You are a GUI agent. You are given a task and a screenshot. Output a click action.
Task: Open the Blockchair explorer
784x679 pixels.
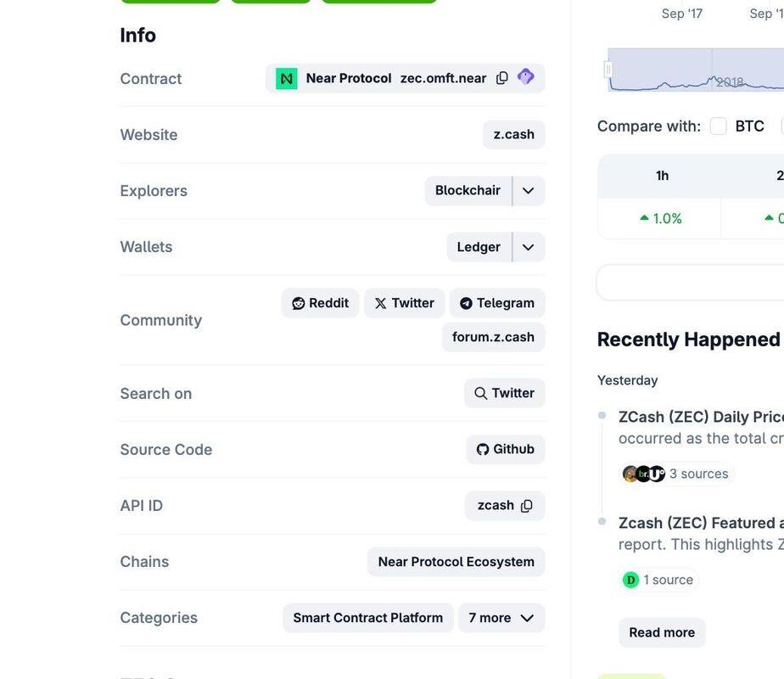[468, 191]
